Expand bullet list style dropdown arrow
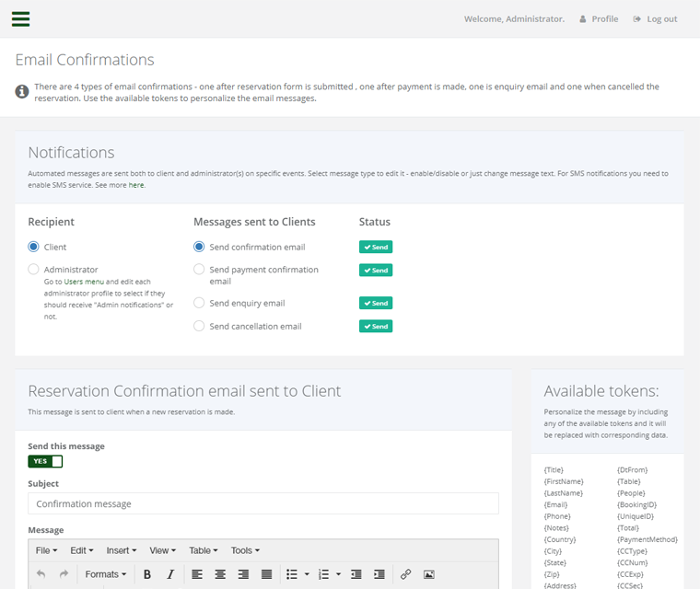Image resolution: width=700 pixels, height=589 pixels. coord(307,574)
